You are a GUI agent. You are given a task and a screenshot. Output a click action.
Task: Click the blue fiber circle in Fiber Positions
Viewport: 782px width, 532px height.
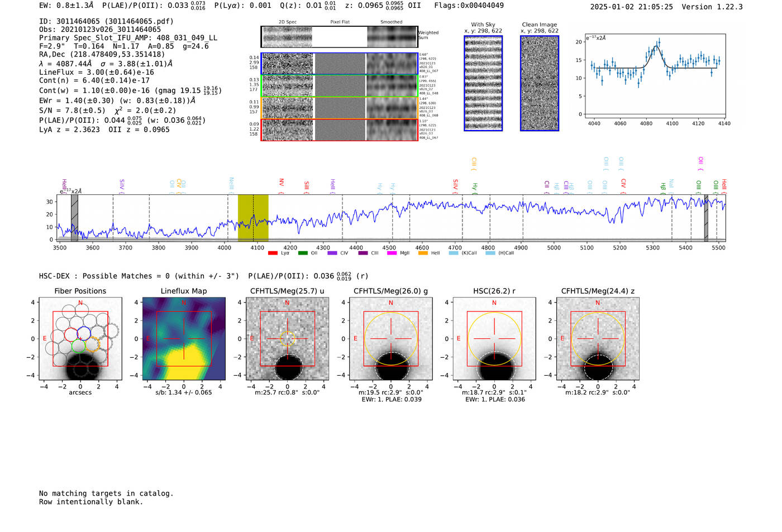(x=84, y=334)
